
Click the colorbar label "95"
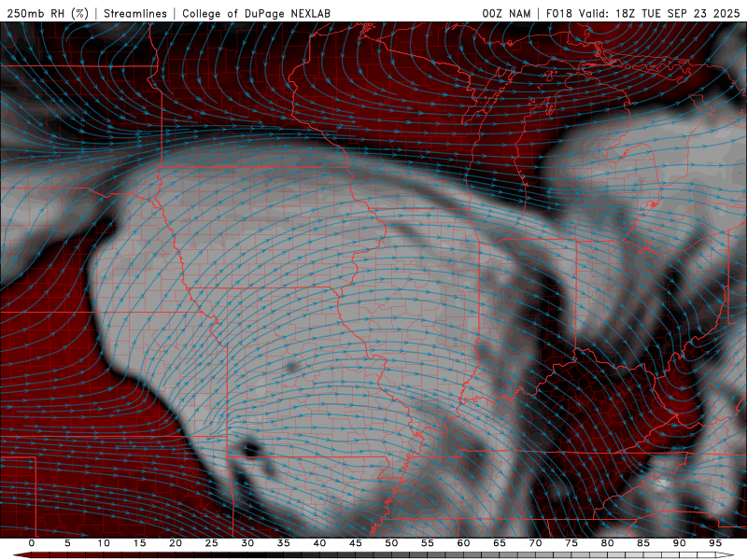click(x=715, y=543)
